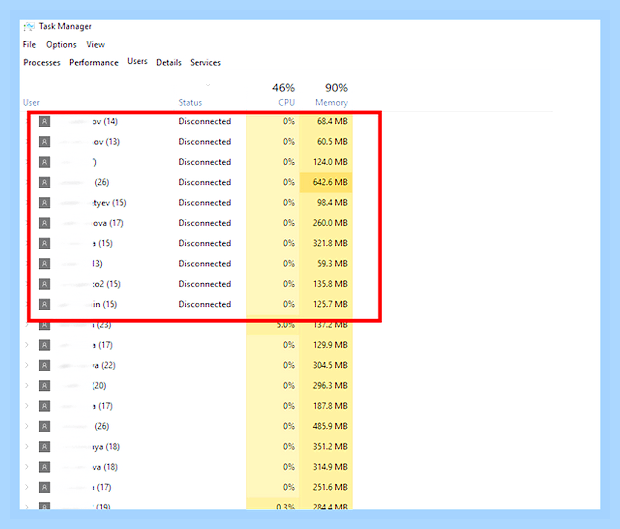Click user icon in the 314.9 MB row
Screen dimensions: 620x529
click(45, 467)
